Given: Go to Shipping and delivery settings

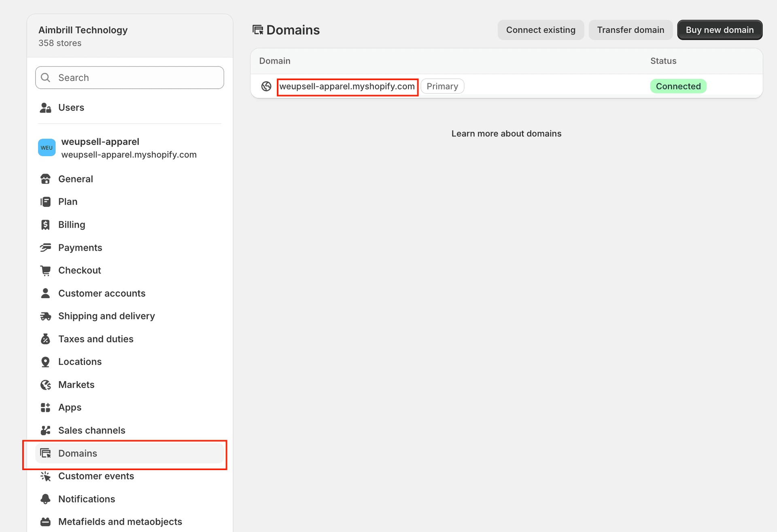Looking at the screenshot, I should point(129,316).
